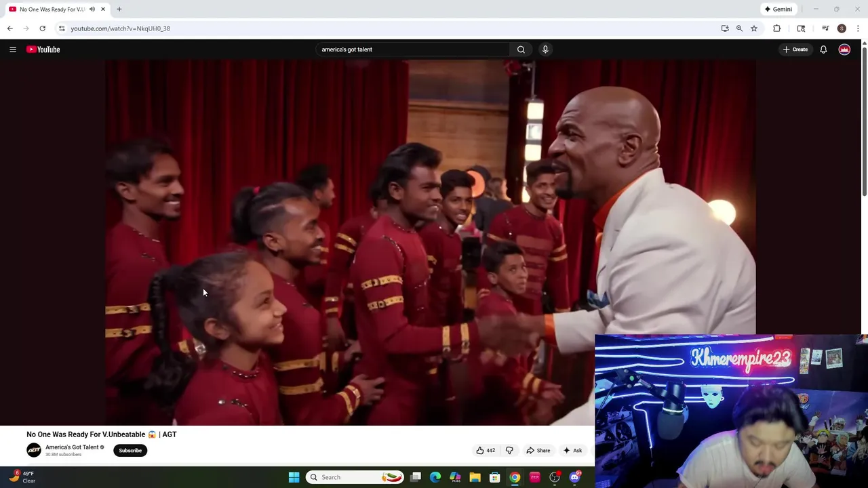Viewport: 868px width, 488px height.
Task: Open the America's Got Talent channel name
Action: pyautogui.click(x=72, y=447)
